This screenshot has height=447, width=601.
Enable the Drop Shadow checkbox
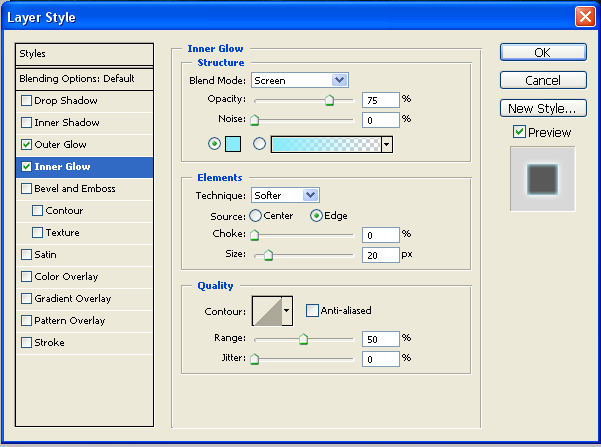coord(27,101)
